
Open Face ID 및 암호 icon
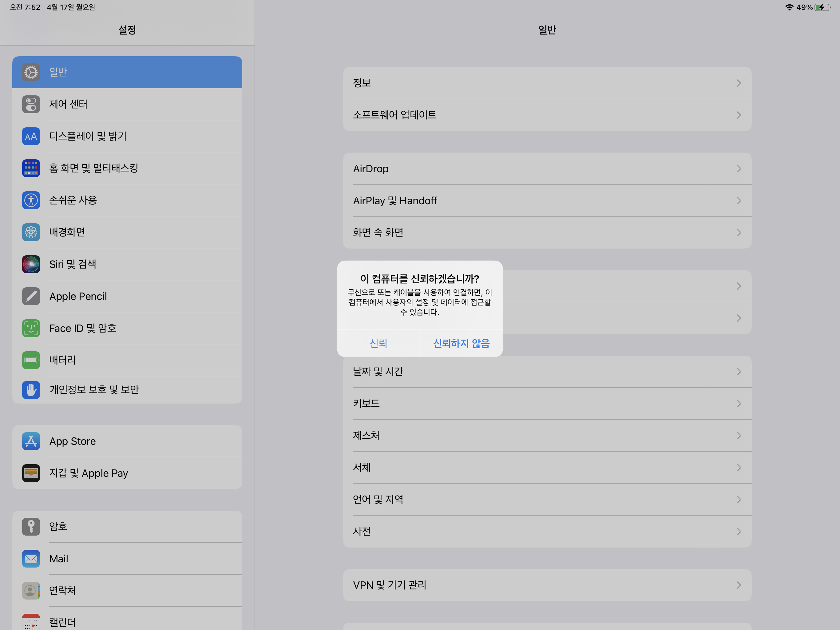pos(31,328)
